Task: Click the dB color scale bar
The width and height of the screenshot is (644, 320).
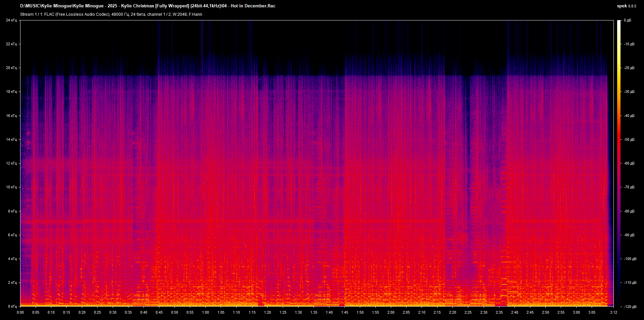Action: pos(619,163)
